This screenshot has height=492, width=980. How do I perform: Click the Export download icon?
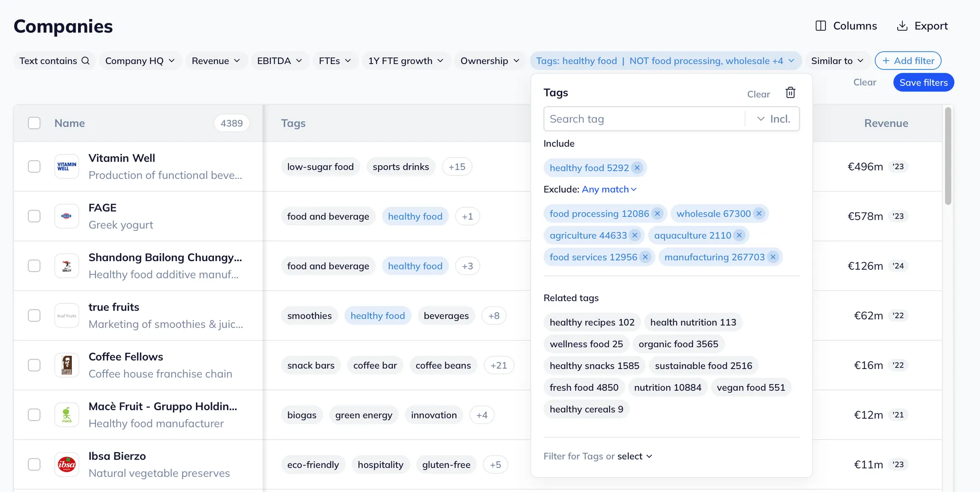point(902,26)
